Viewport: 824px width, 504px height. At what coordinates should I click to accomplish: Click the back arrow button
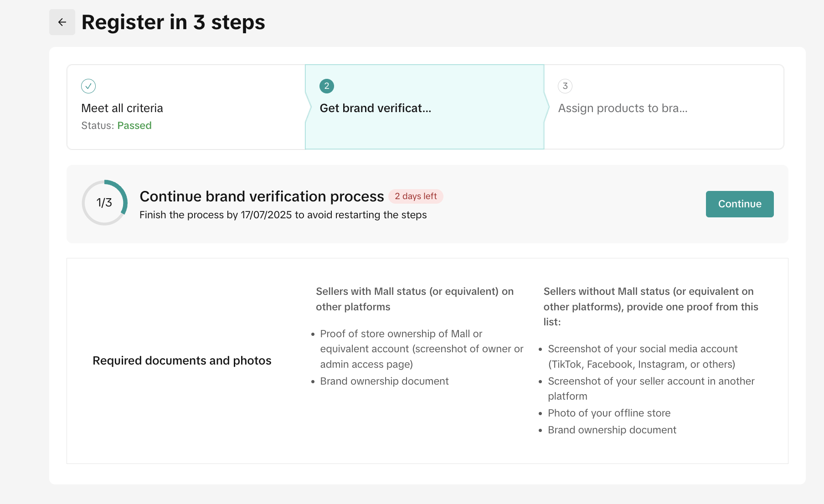click(x=62, y=22)
